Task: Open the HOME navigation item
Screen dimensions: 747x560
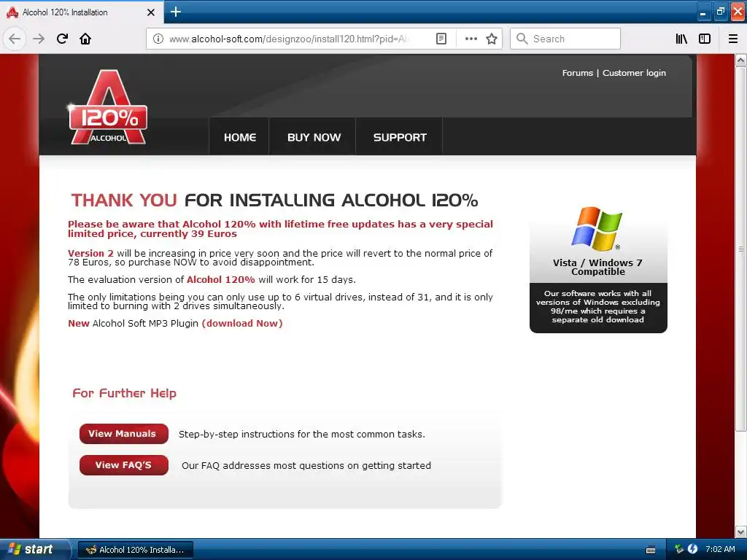Action: (239, 138)
